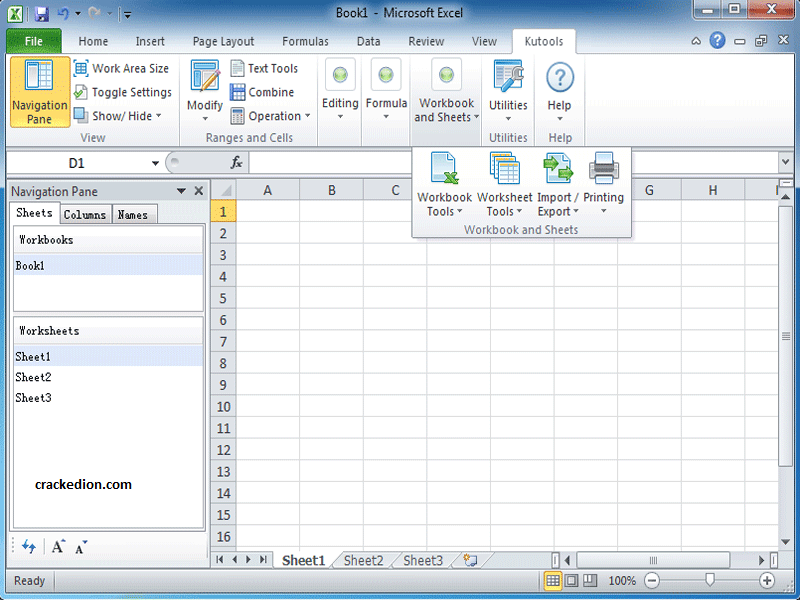Screen dimensions: 800x600
Task: Select the Kutools ribbon tab
Action: tap(544, 41)
